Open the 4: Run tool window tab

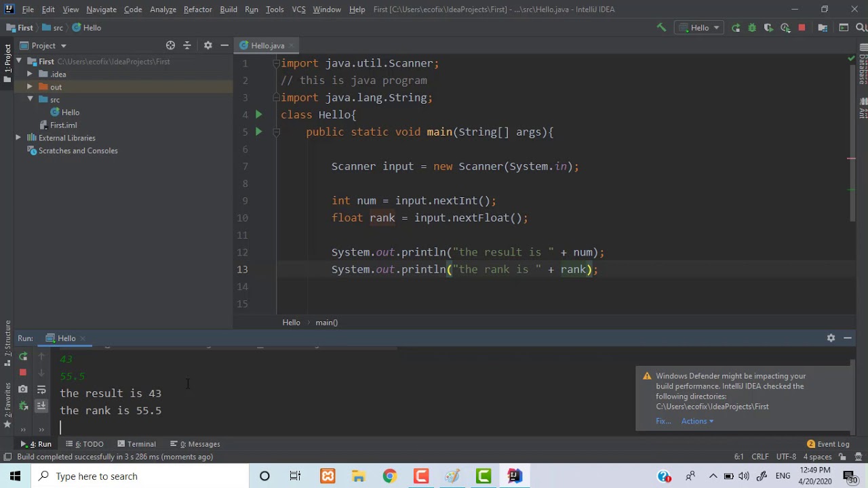click(x=36, y=444)
